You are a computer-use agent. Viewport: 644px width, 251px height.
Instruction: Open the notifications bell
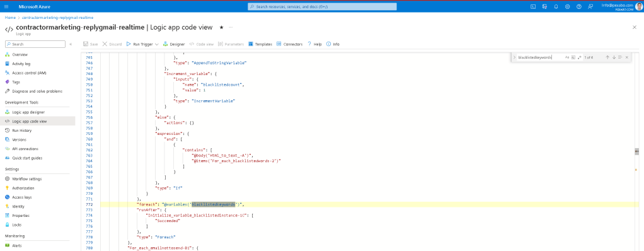556,6
